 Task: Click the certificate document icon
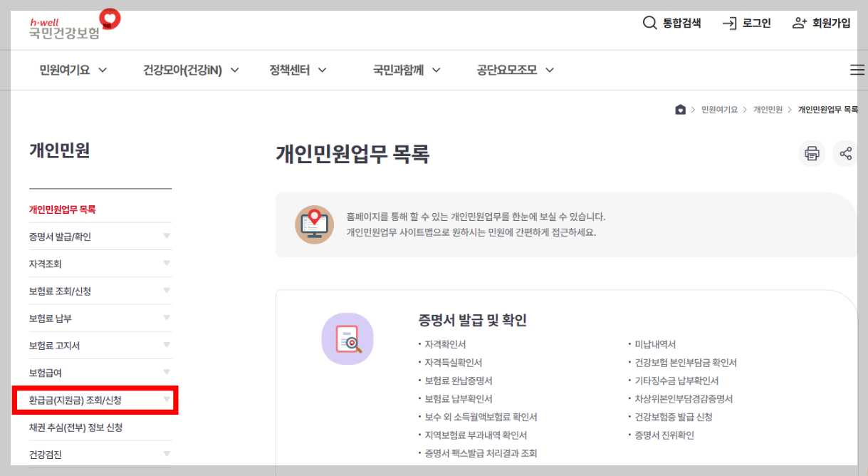coord(347,338)
